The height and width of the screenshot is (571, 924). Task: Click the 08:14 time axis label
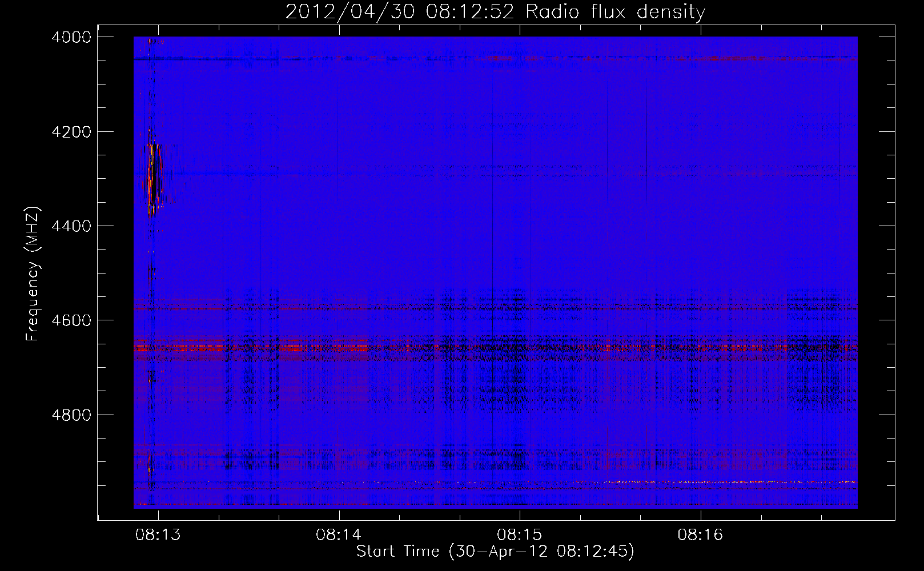pos(339,534)
